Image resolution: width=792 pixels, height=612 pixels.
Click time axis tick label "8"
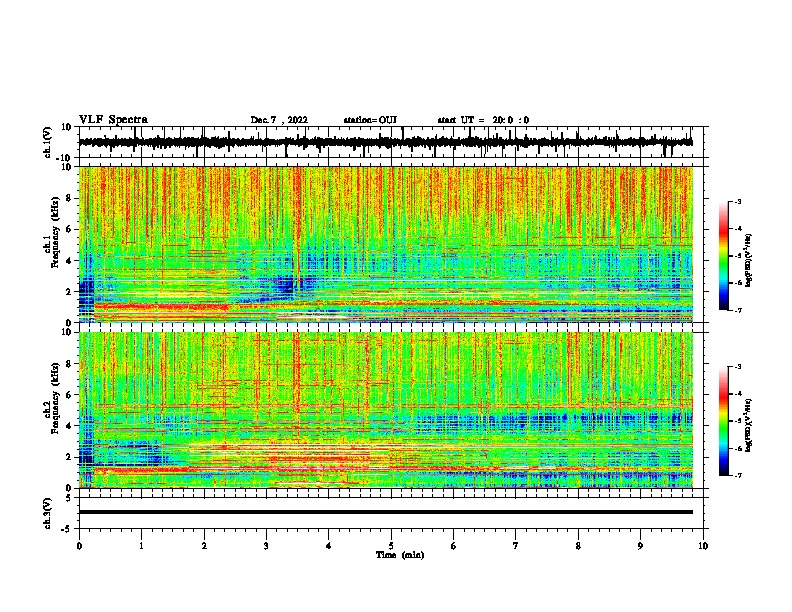coord(578,546)
